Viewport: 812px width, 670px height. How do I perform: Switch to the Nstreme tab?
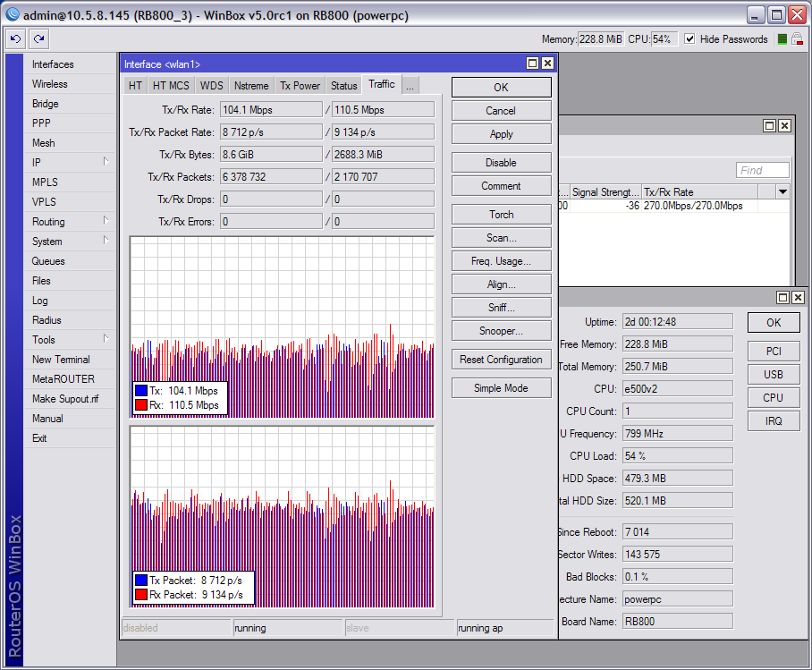251,84
